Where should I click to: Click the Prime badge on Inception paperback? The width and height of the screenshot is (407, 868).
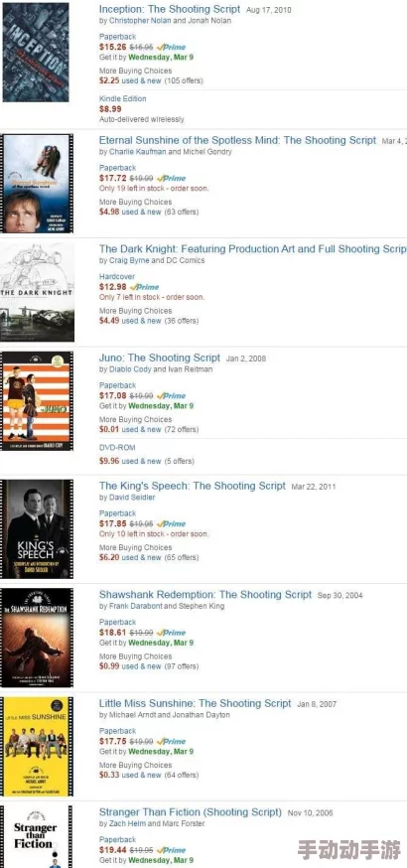tap(172, 47)
